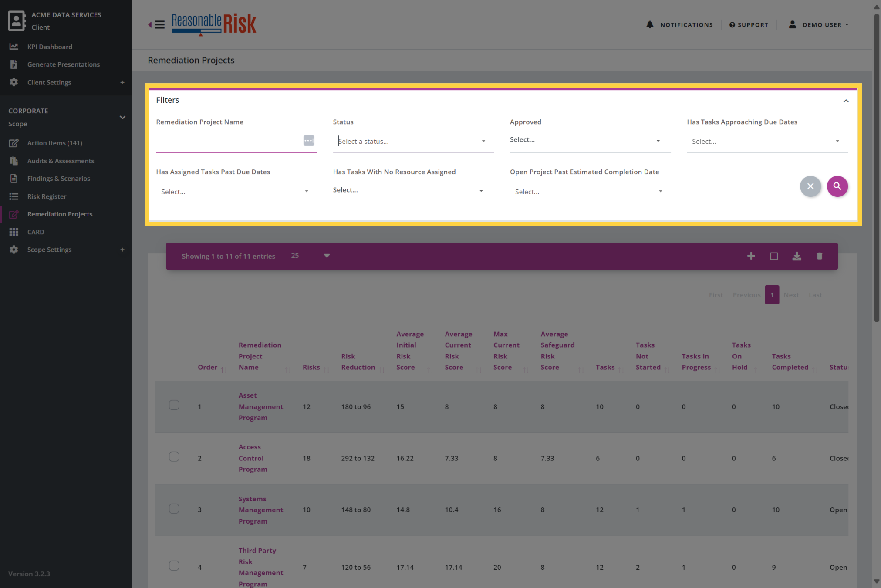Open Audits & Assessments
The height and width of the screenshot is (588, 881).
tap(61, 161)
